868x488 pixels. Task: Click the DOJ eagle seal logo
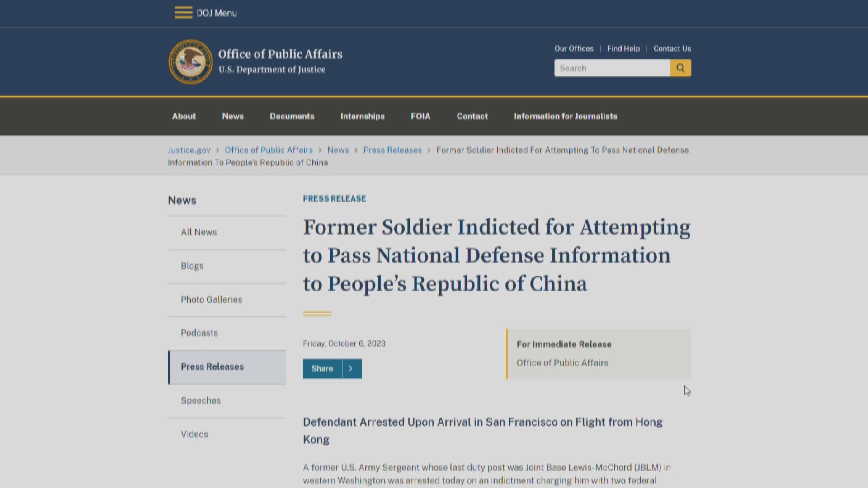pos(190,62)
